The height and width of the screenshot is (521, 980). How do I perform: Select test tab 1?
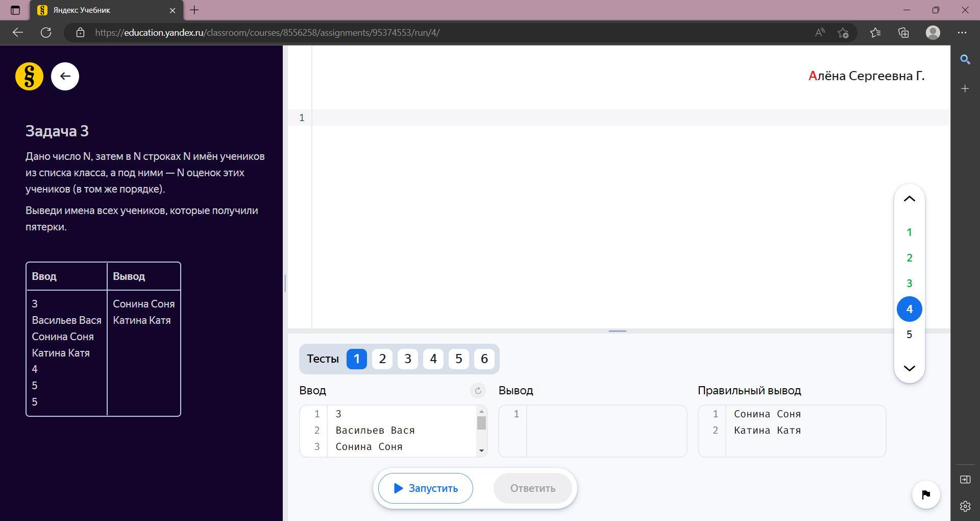pos(357,359)
